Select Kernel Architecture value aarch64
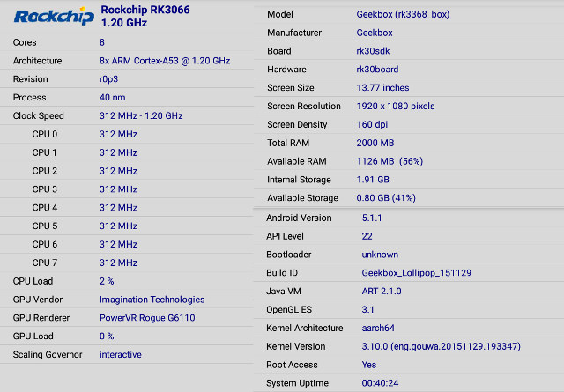This screenshot has width=564, height=392. coord(378,328)
